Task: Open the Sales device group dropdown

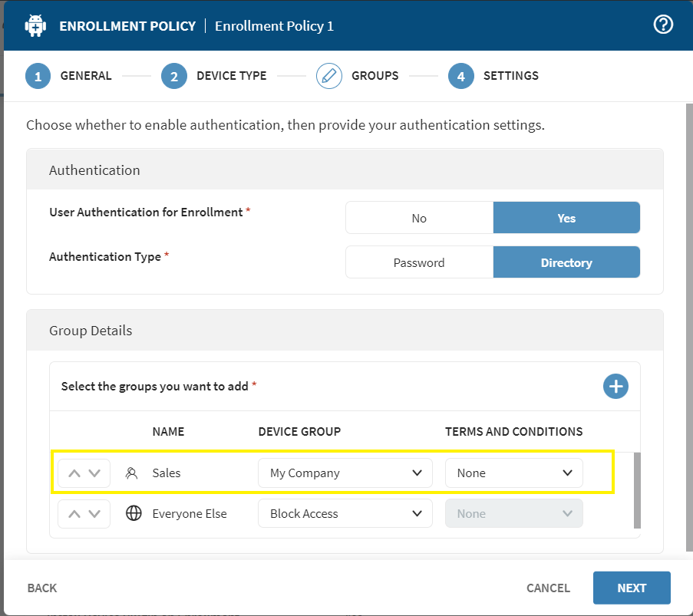Action: 345,473
